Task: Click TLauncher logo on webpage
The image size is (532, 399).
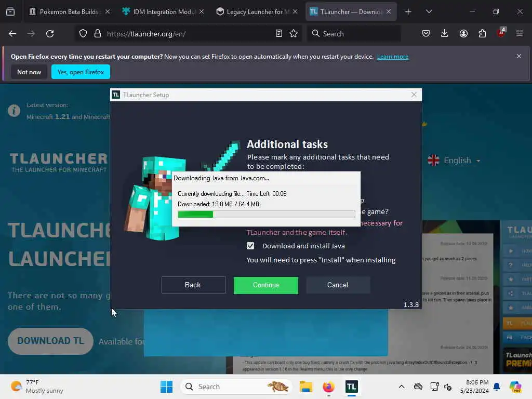Action: pyautogui.click(x=59, y=162)
